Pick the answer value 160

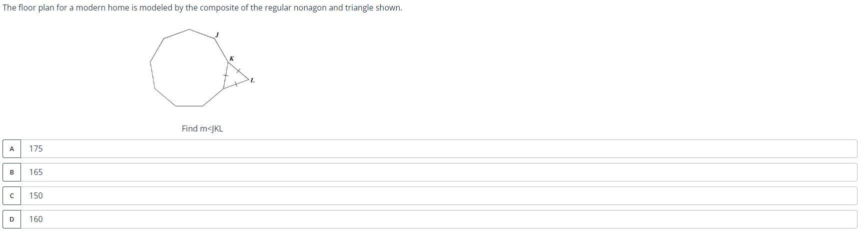[x=36, y=219]
